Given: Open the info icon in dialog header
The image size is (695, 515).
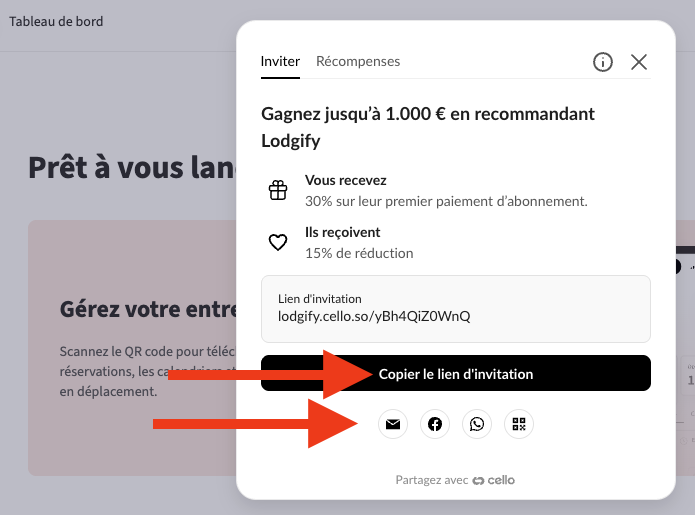Looking at the screenshot, I should coord(603,62).
